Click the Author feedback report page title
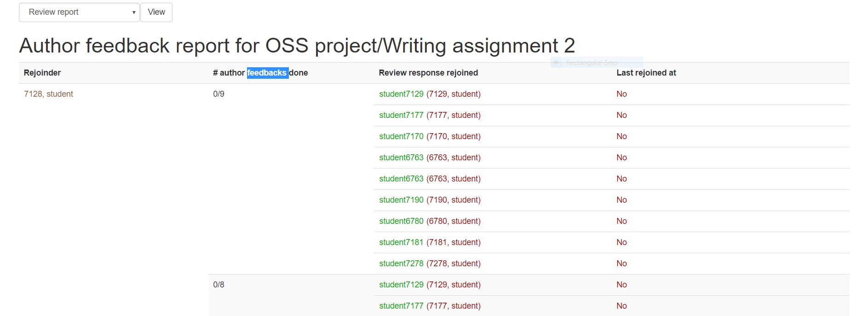Screen dimensions: 868x316 [297, 46]
